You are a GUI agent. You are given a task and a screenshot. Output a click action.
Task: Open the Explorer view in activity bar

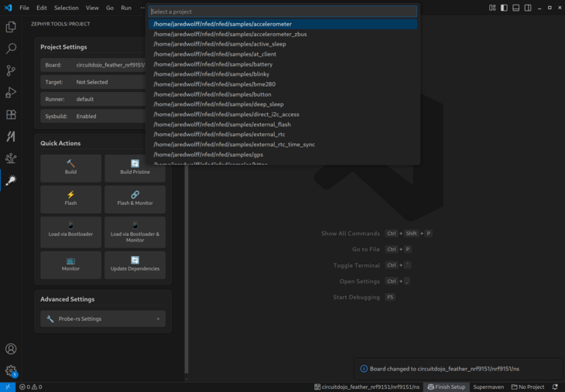[11, 27]
